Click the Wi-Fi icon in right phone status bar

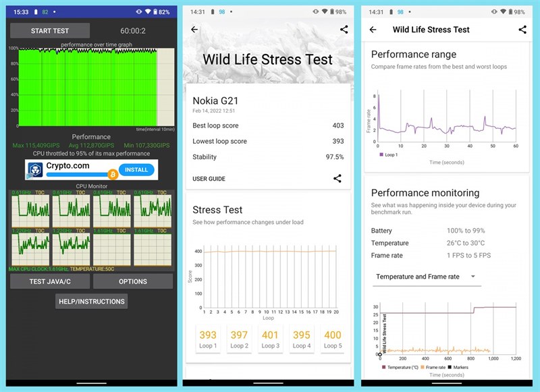click(503, 11)
